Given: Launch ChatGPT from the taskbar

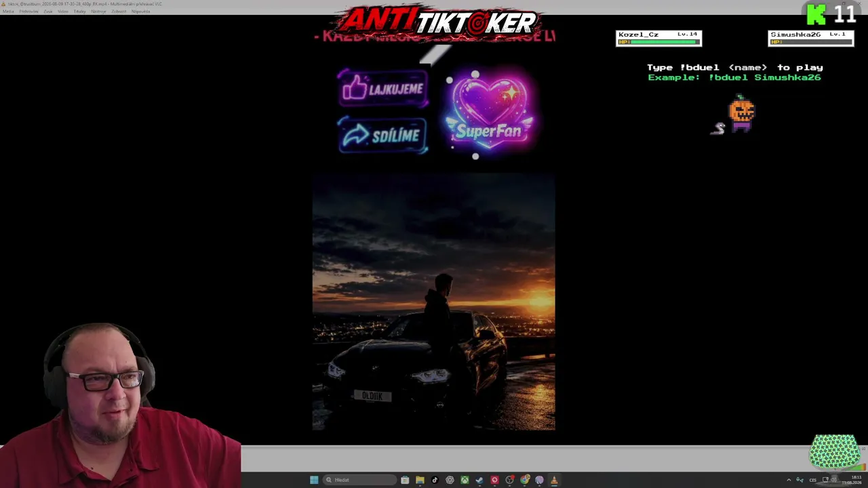Looking at the screenshot, I should (x=450, y=480).
